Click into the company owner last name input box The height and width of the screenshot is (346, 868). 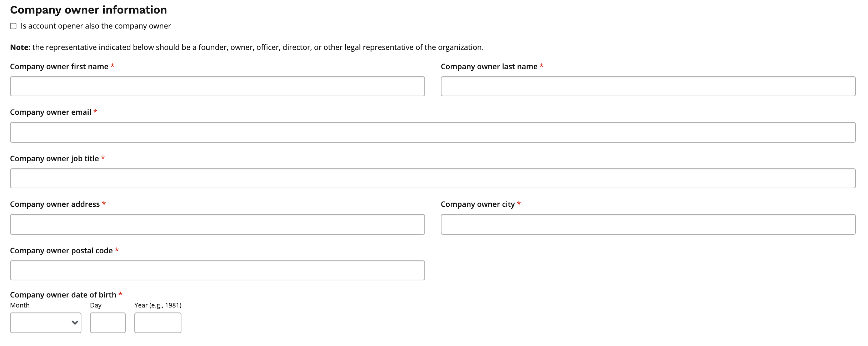648,86
